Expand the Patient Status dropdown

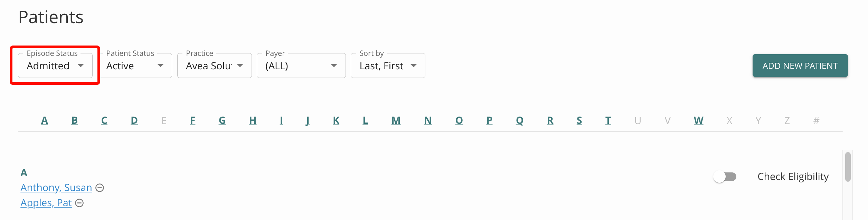point(135,66)
